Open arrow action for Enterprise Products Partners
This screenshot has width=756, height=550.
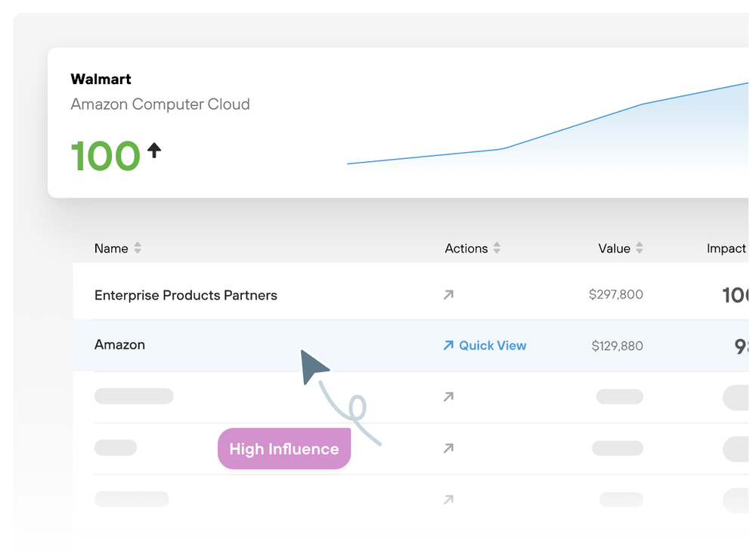[448, 295]
